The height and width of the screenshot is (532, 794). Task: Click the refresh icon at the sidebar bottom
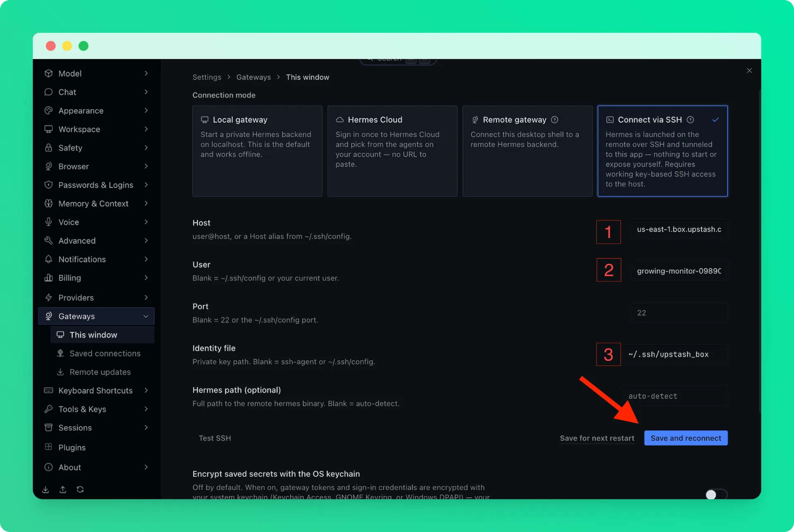tap(80, 489)
